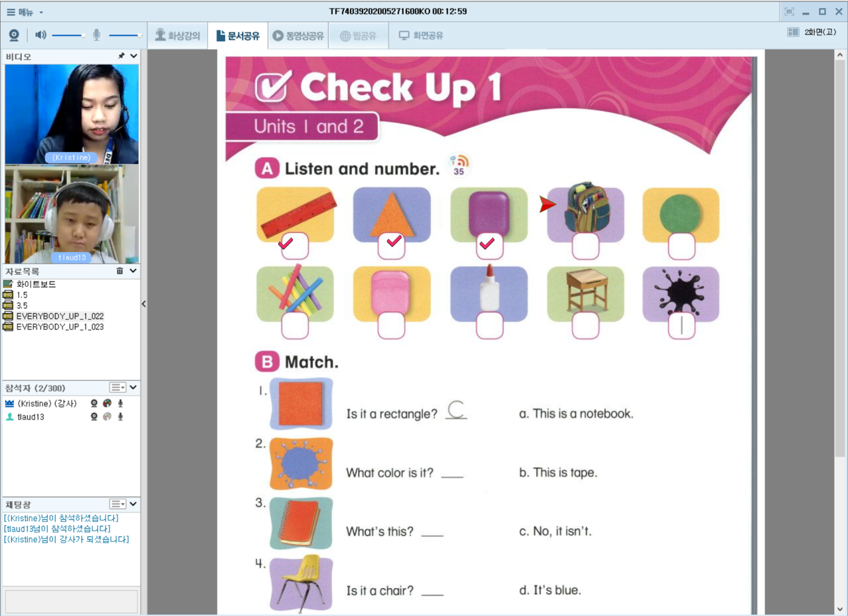Click the fullscreen icon in the title bar
848x616 pixels.
[789, 11]
